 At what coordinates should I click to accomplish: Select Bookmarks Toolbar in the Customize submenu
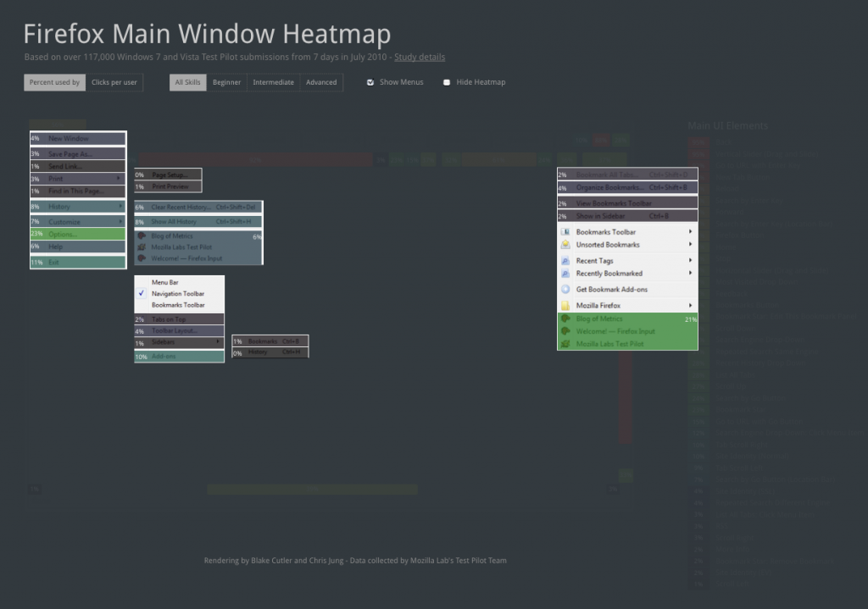(x=180, y=305)
